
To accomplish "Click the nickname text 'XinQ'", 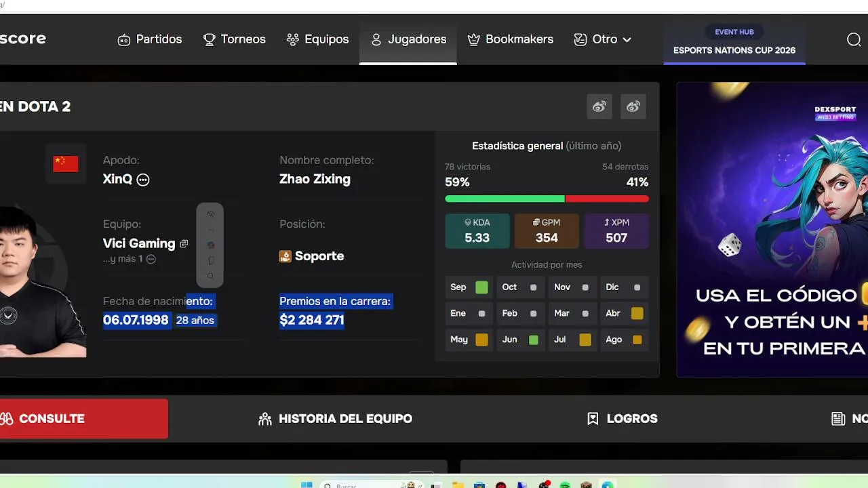I will 117,180.
